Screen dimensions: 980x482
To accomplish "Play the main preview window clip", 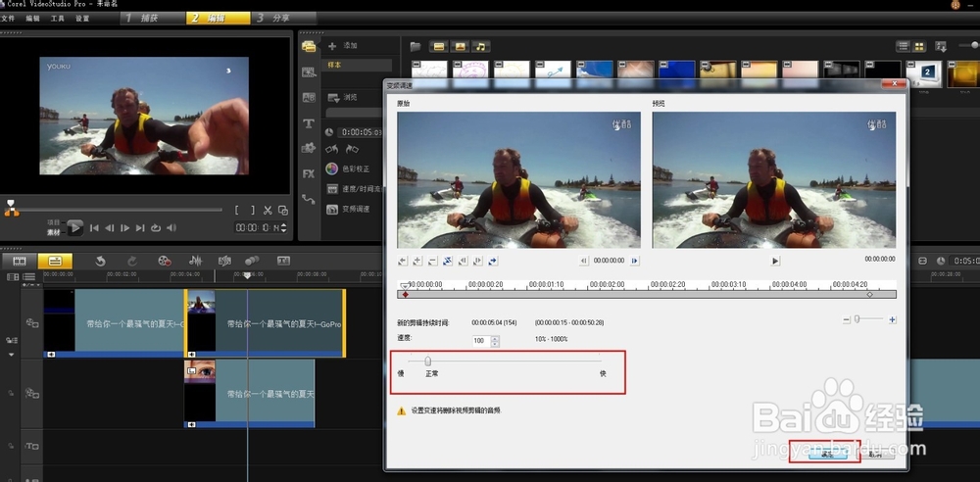I will click(75, 227).
